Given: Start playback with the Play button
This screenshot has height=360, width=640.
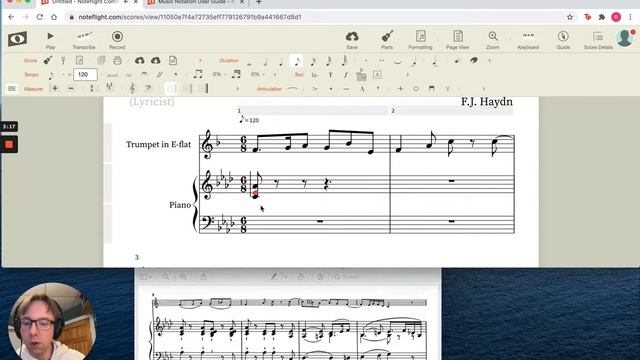Looking at the screenshot, I should click(50, 40).
